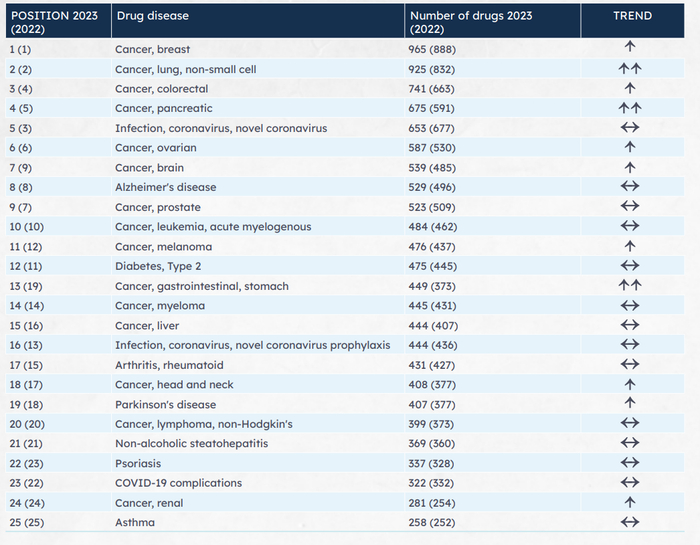Click the up arrow for Cancer, renal
Viewport: 700px width, 545px height.
[630, 503]
